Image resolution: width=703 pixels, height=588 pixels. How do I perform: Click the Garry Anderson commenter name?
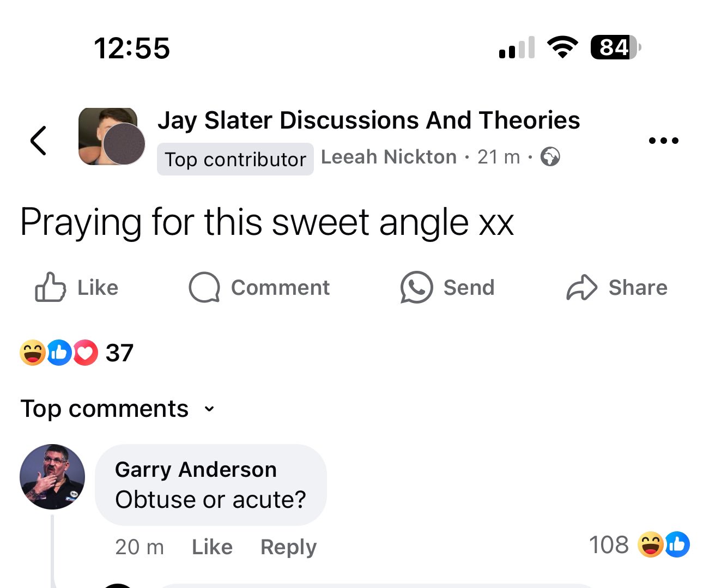196,469
